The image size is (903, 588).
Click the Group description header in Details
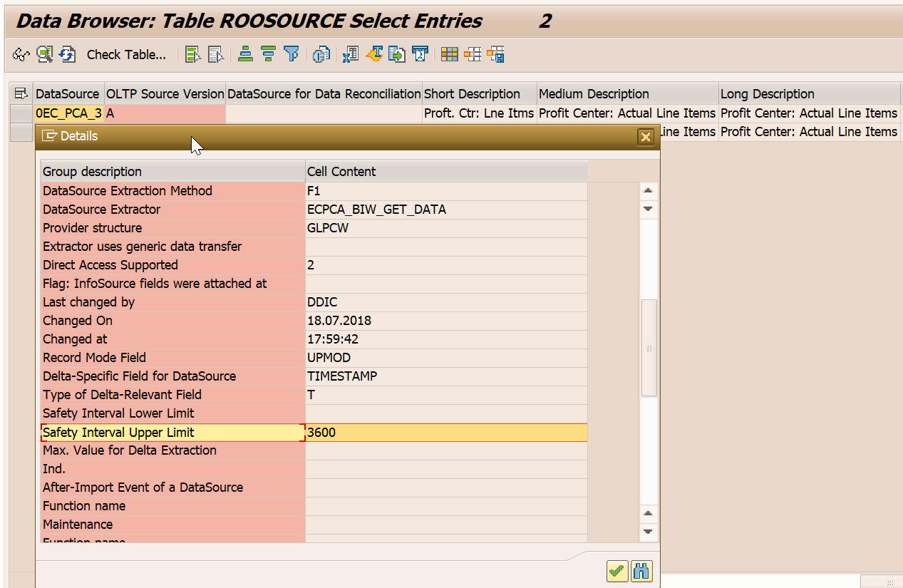point(172,172)
